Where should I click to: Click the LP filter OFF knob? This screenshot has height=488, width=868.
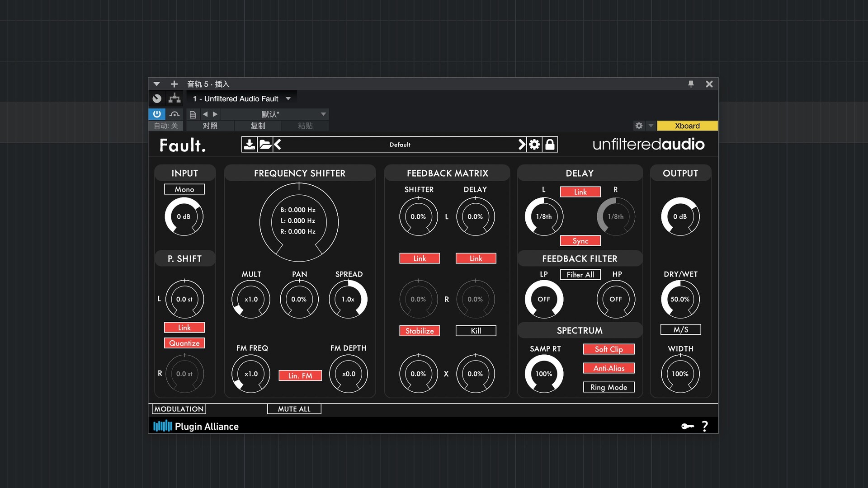(544, 299)
